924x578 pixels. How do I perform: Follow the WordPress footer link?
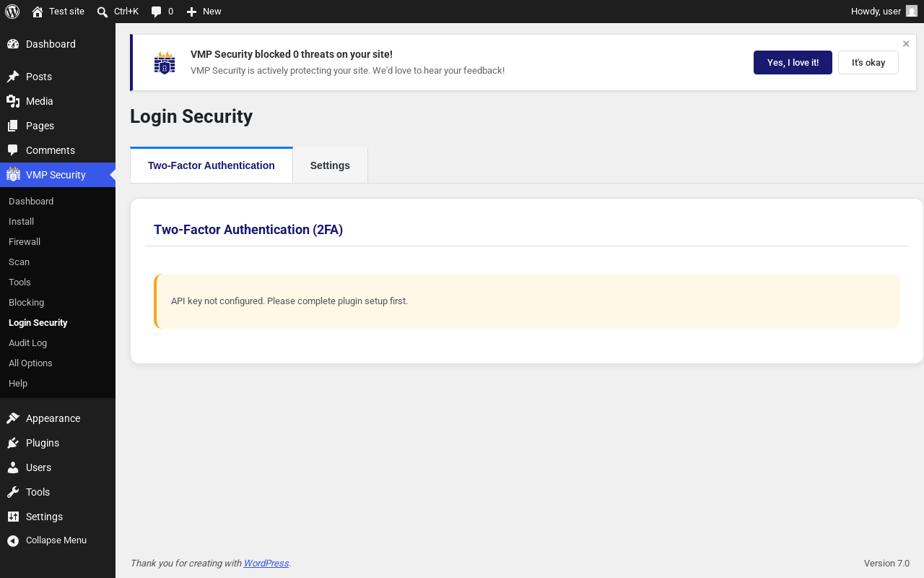point(266,564)
